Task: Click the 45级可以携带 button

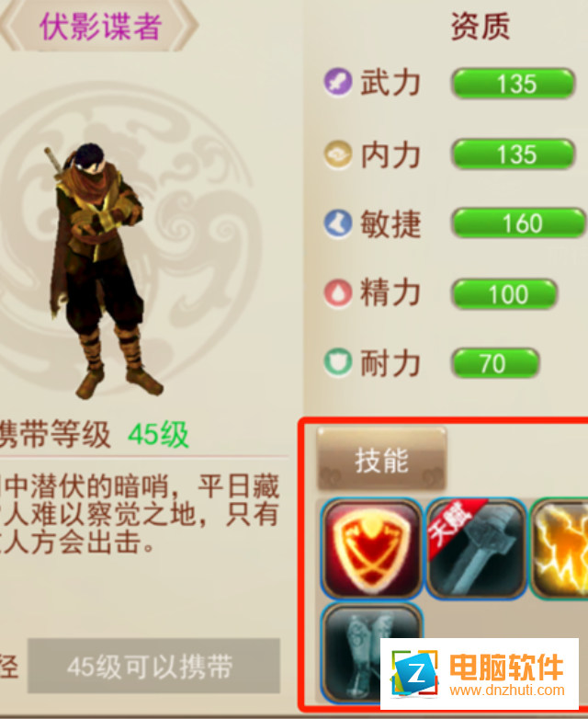Action: tap(153, 666)
